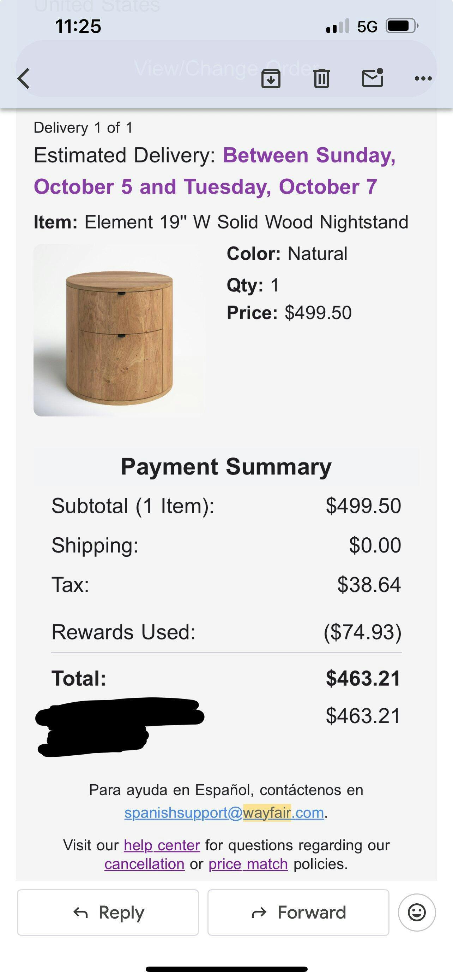Image resolution: width=453 pixels, height=980 pixels.
Task: Tap the back arrow icon
Action: click(24, 78)
